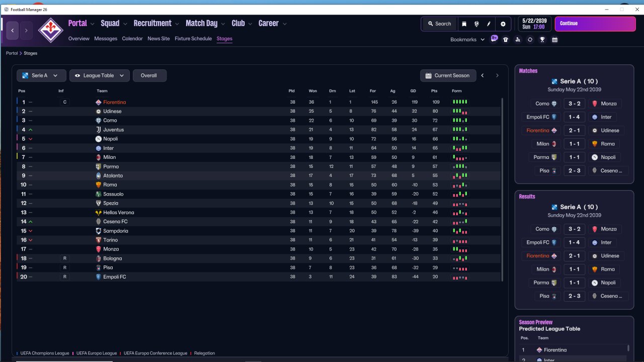644x362 pixels.
Task: Click the Predicted League Table scrollbar
Action: coord(628,348)
